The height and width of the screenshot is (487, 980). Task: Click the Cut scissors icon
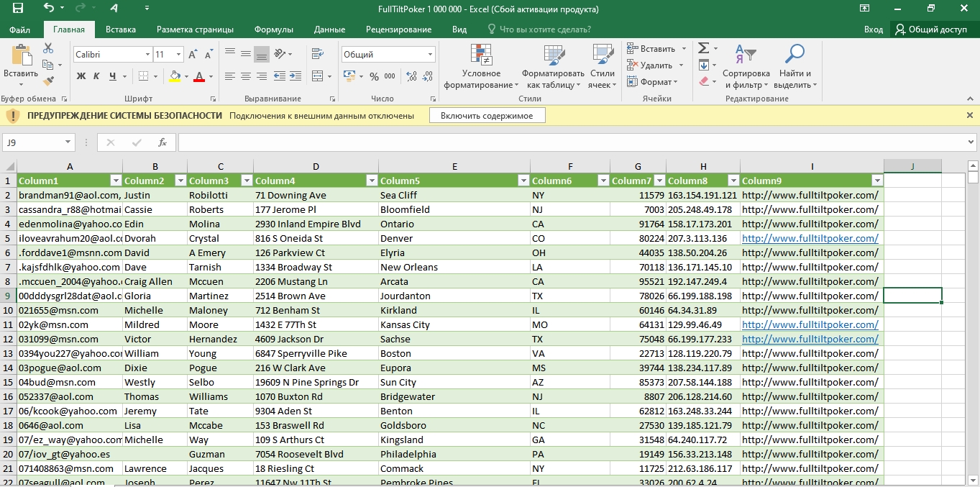pos(48,48)
